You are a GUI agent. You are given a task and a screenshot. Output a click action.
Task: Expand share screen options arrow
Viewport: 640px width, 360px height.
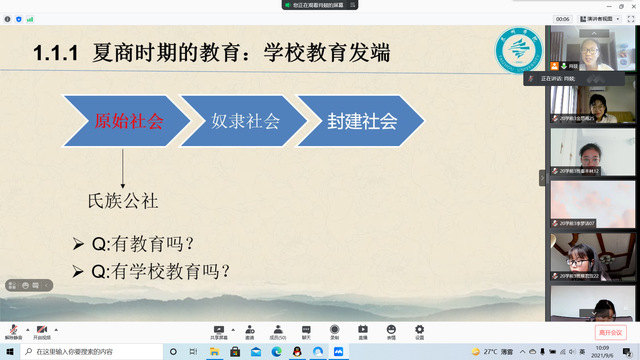[x=233, y=329]
